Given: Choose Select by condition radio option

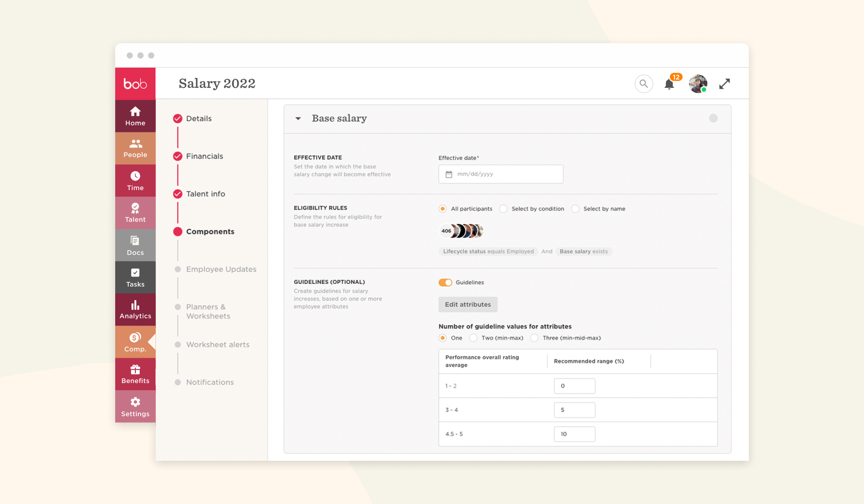Looking at the screenshot, I should click(503, 209).
